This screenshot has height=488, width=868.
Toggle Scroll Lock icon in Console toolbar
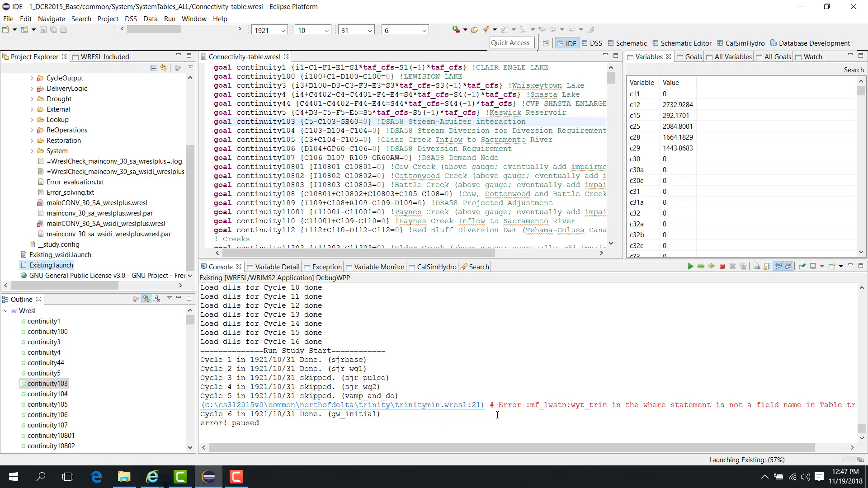point(767,267)
